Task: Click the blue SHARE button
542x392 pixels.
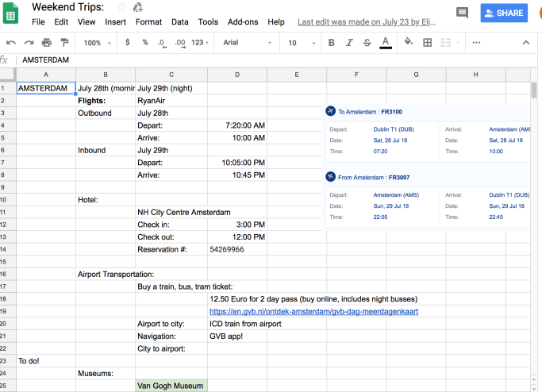Action: (504, 13)
